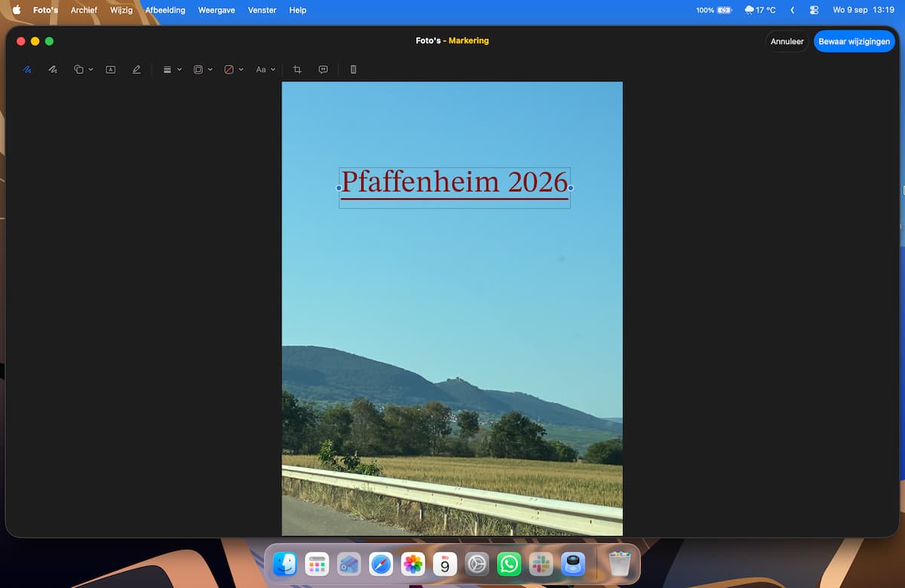This screenshot has height=588, width=905.
Task: Open Slack from the Dock
Action: click(x=541, y=564)
